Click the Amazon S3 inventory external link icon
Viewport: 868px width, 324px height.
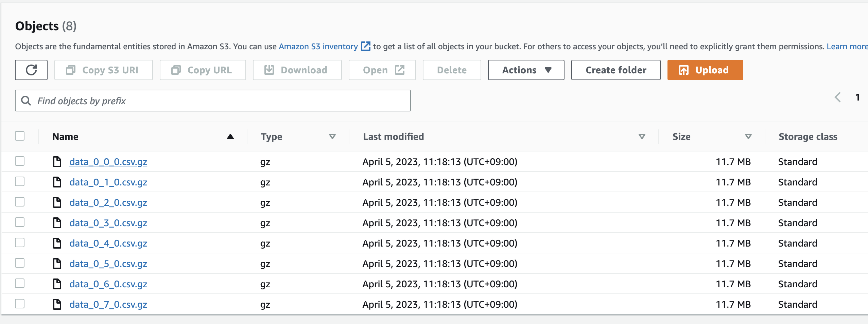[x=365, y=46]
